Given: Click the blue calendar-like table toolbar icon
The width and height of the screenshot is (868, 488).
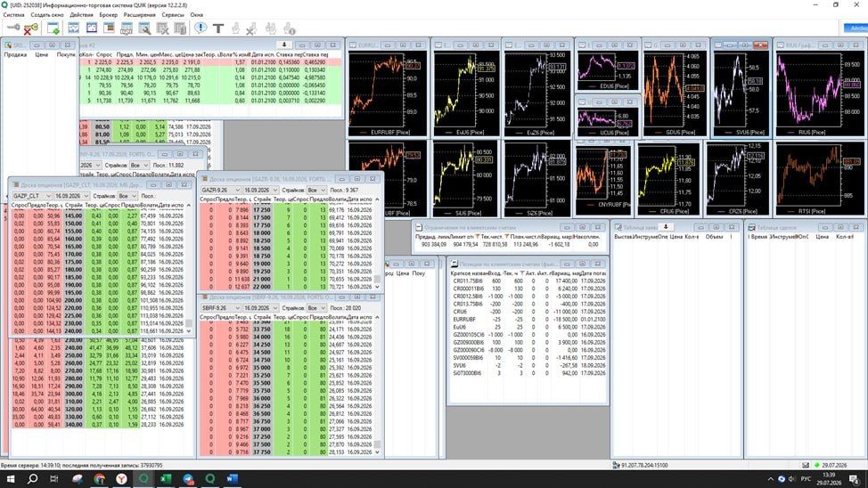Looking at the screenshot, I should point(91,28).
